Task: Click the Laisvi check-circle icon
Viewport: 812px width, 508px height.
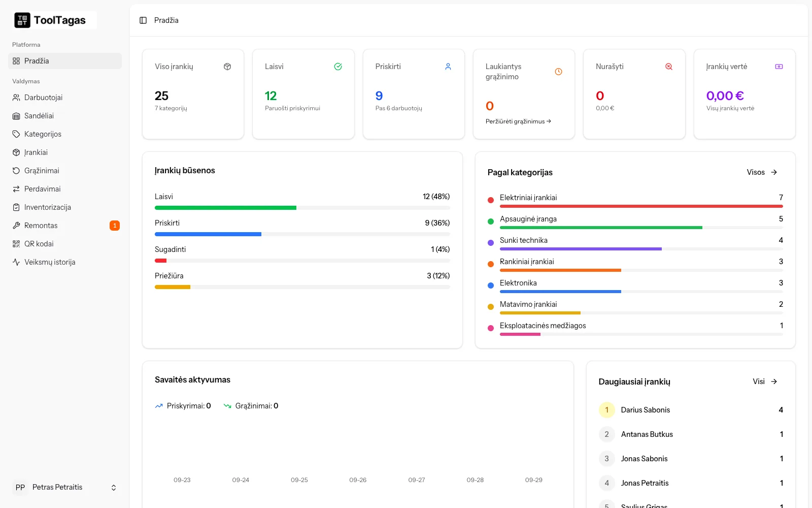Action: tap(338, 67)
